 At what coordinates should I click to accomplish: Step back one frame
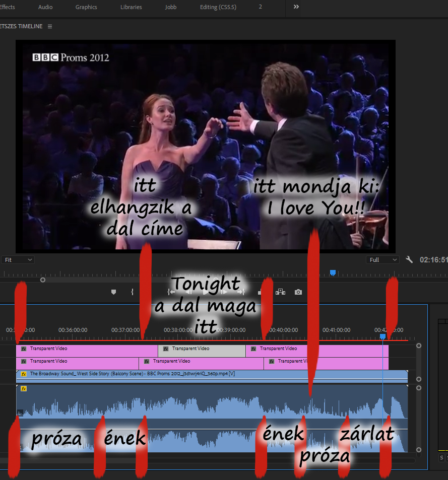pyautogui.click(x=188, y=292)
